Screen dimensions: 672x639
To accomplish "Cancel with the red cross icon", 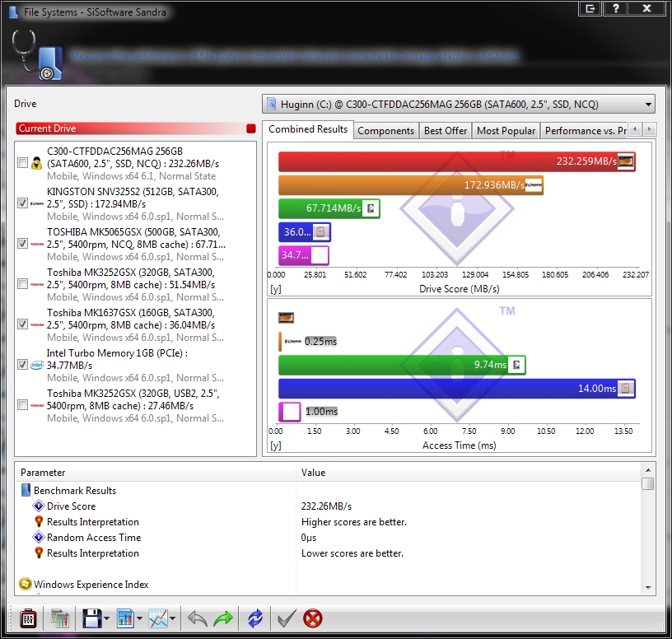I will point(313,618).
